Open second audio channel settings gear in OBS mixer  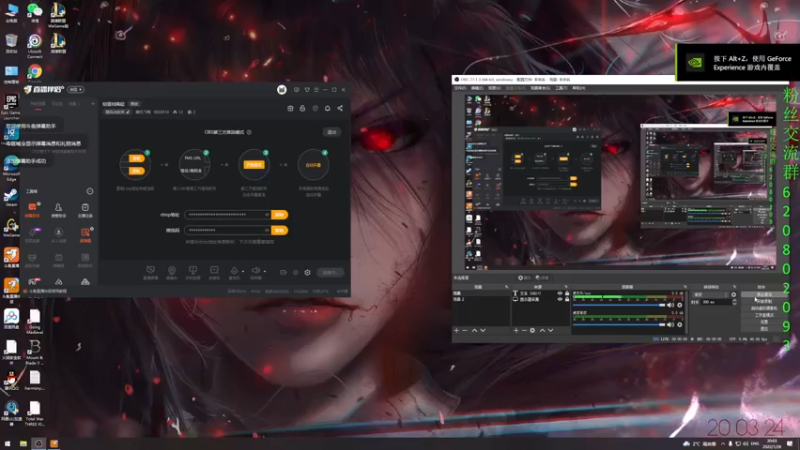(x=680, y=324)
